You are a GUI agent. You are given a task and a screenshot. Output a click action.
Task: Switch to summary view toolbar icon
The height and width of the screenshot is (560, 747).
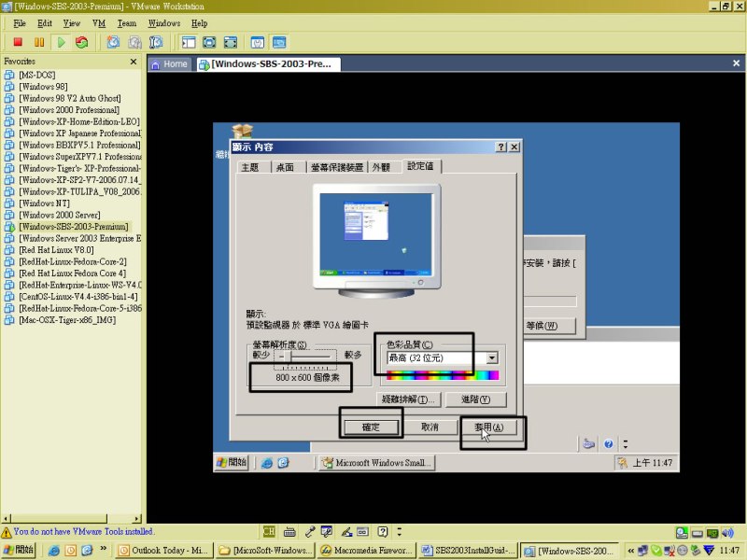[258, 42]
